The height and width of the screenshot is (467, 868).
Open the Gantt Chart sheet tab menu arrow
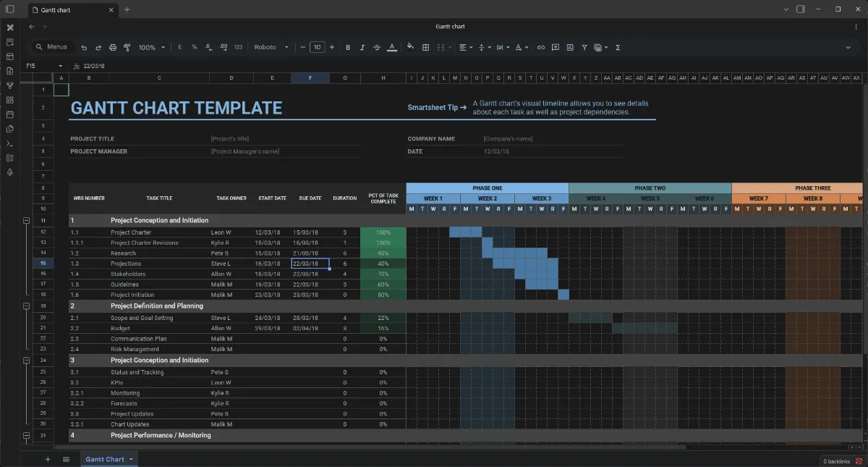tap(131, 459)
